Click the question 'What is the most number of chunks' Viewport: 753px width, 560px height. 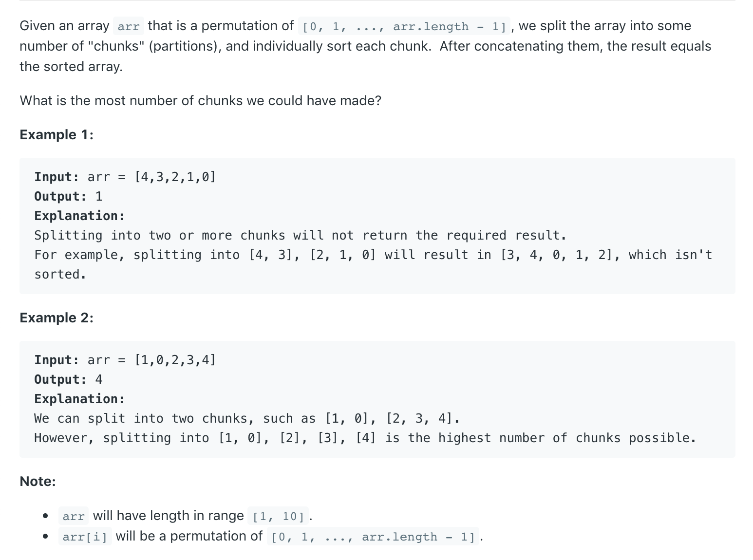[201, 101]
